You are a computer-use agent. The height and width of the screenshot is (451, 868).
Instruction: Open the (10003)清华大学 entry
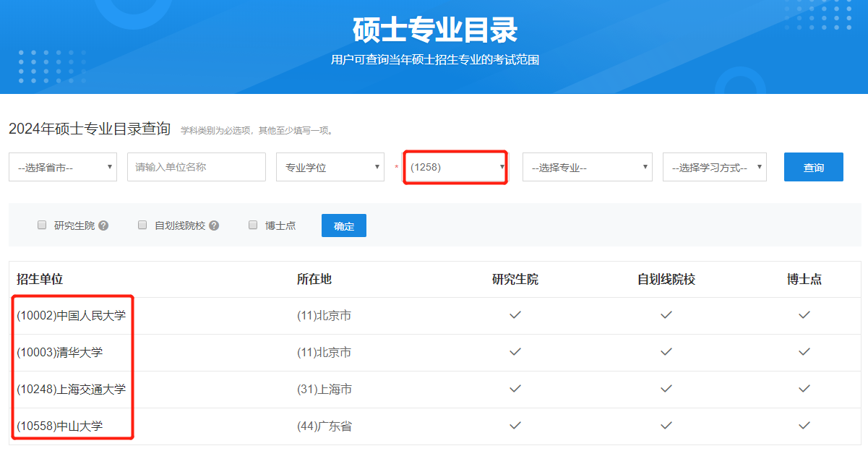(x=59, y=353)
